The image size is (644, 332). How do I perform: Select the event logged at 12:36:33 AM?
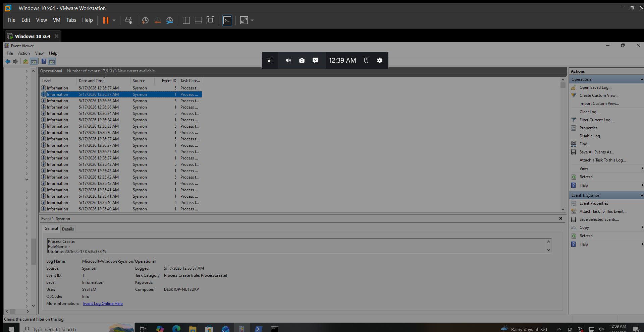coord(121,126)
